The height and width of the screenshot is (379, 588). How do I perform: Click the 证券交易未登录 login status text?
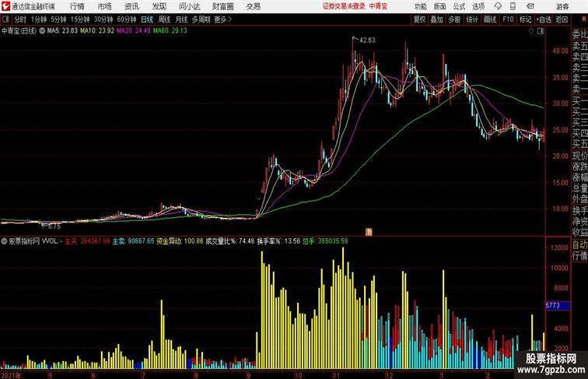(344, 6)
